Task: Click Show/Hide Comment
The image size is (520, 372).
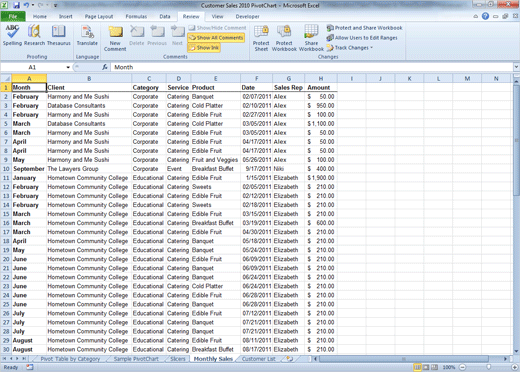Action: tap(217, 28)
